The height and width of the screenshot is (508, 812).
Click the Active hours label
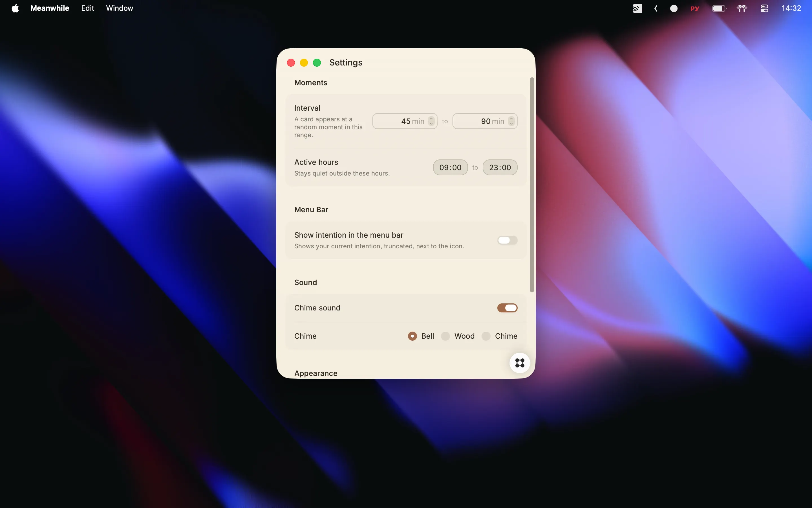(x=316, y=162)
